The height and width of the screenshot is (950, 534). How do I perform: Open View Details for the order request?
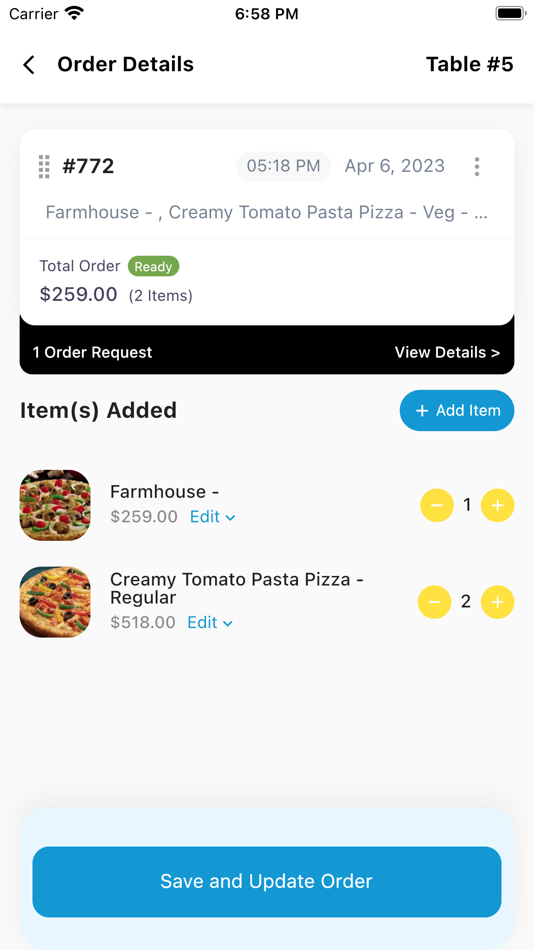coord(447,353)
